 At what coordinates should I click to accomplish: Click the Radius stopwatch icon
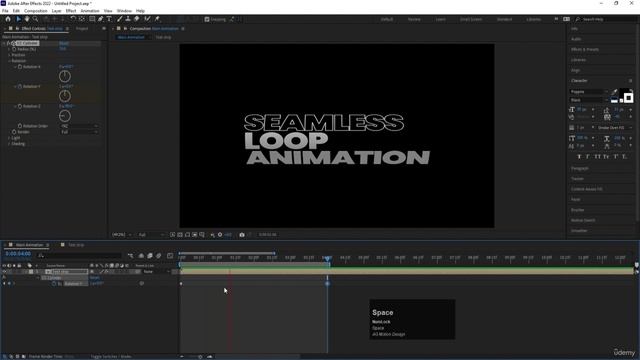point(14,49)
